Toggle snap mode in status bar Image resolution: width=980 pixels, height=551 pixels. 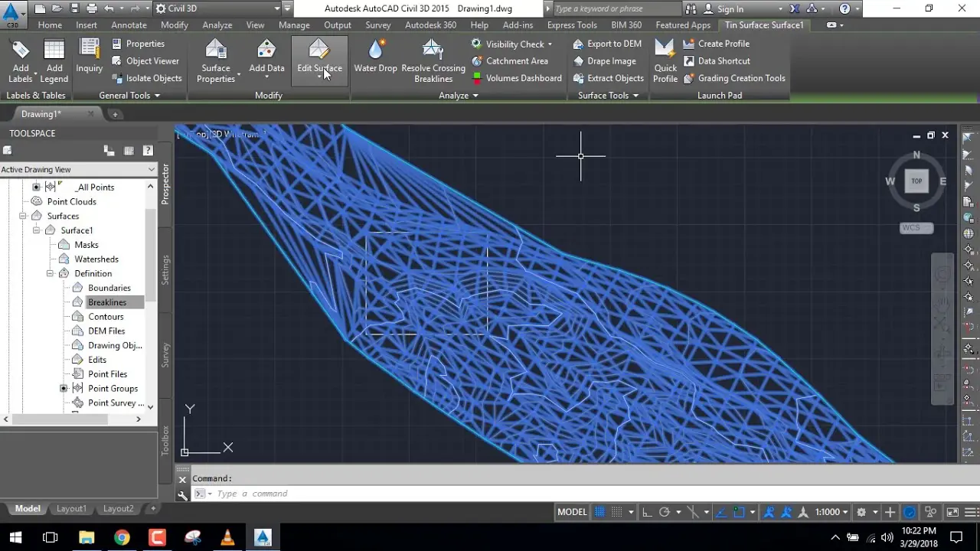(617, 512)
